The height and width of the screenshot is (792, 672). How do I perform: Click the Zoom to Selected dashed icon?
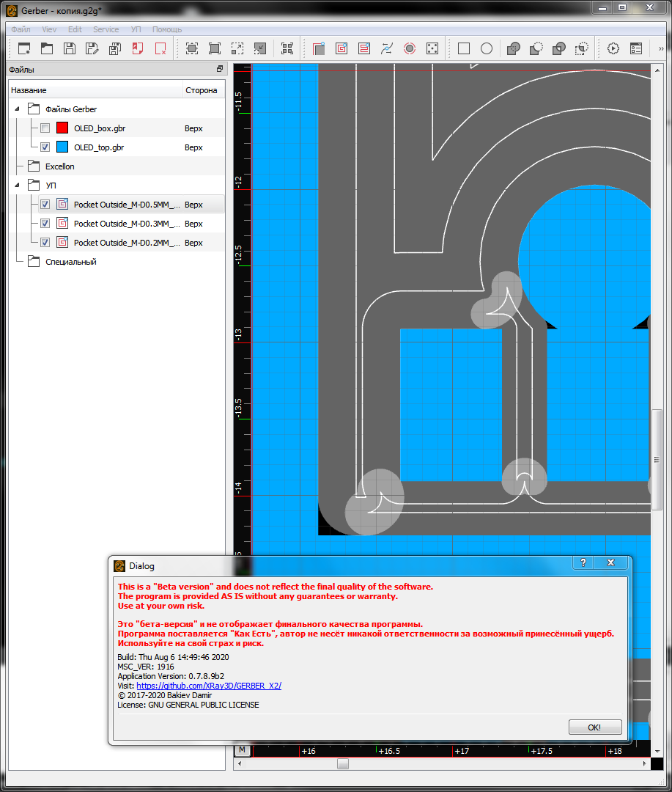coord(237,48)
